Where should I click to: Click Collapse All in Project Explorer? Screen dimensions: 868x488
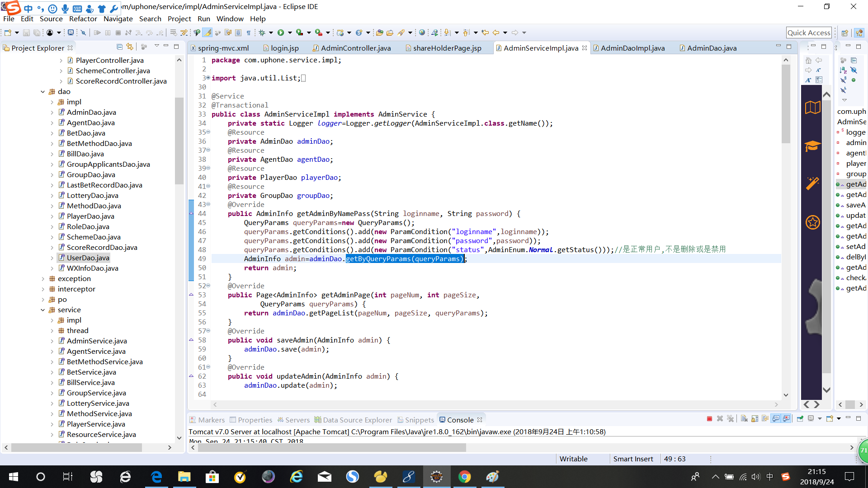point(119,47)
